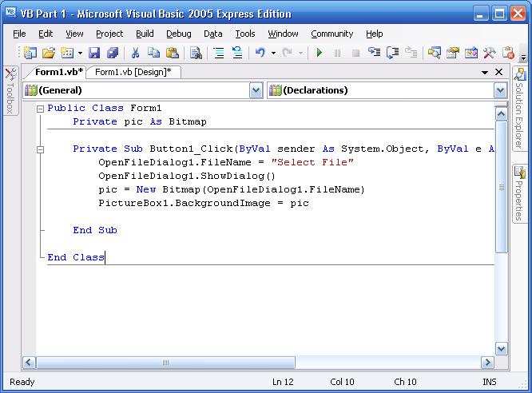Click the Add New Item icon

(x=67, y=53)
